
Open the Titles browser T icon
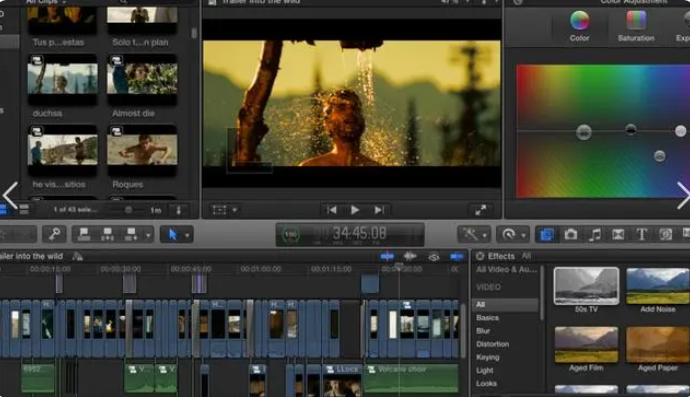(x=642, y=235)
